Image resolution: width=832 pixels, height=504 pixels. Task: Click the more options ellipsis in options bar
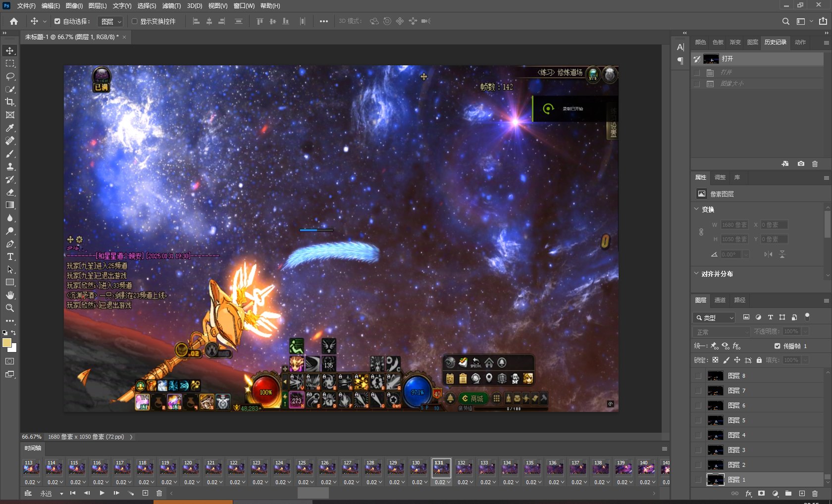(x=324, y=21)
